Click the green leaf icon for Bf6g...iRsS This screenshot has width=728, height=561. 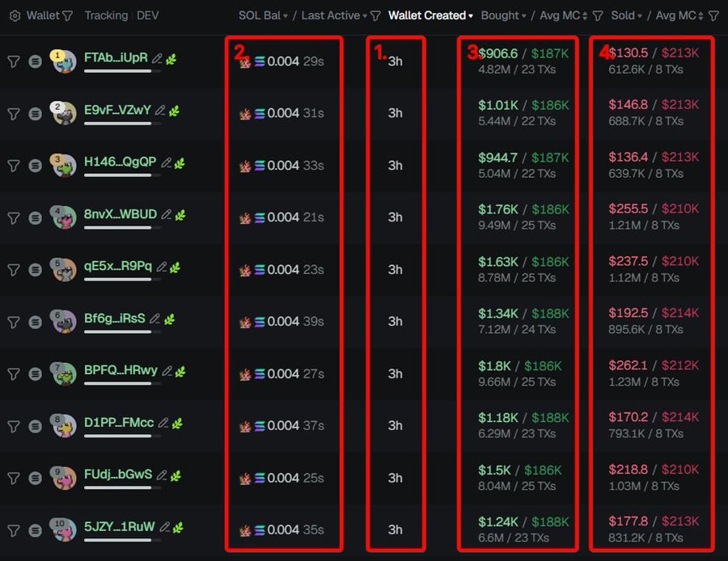tap(170, 319)
